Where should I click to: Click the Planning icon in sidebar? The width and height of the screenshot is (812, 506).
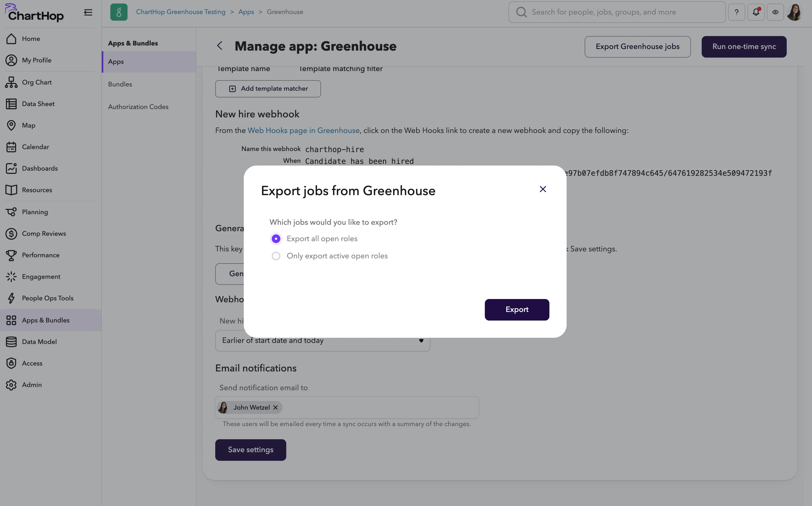click(11, 212)
